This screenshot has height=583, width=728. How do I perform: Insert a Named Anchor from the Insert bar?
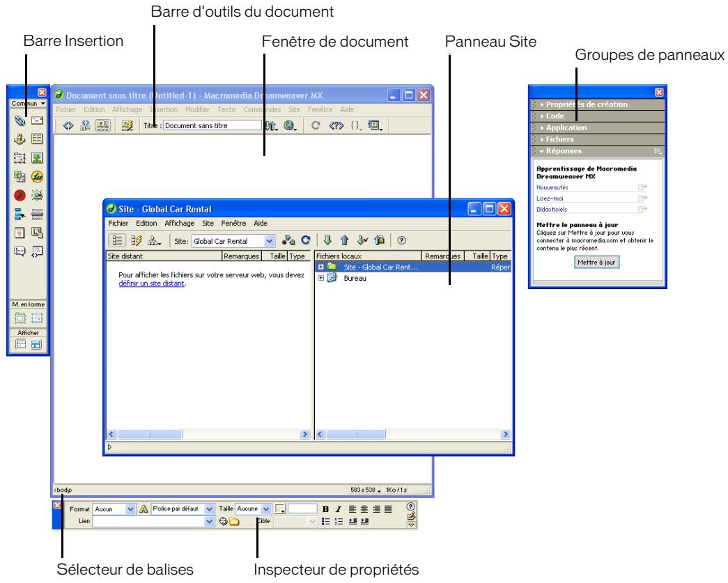point(20,139)
